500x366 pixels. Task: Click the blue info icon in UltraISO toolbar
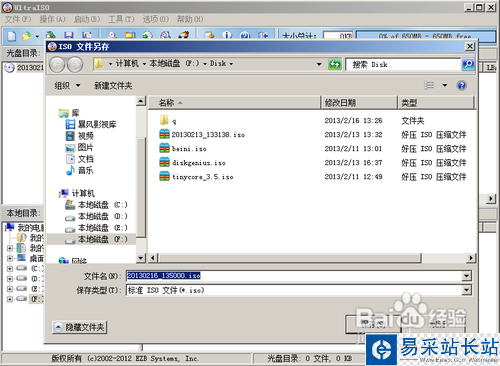coord(227,35)
